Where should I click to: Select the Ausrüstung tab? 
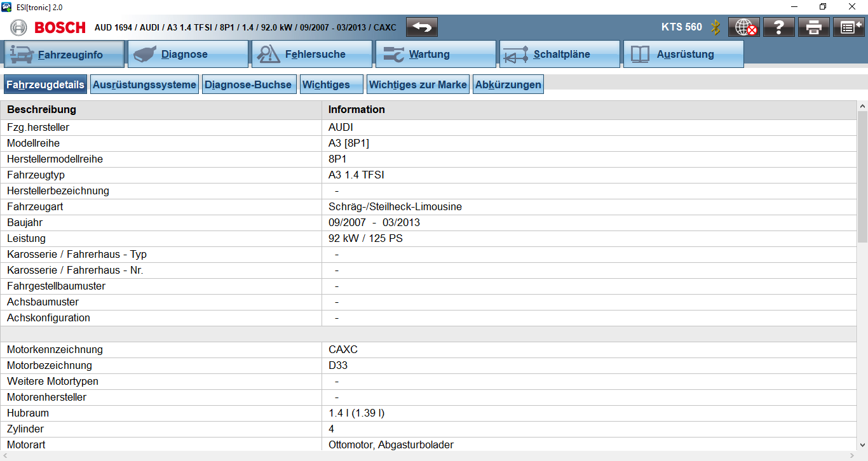pos(683,55)
